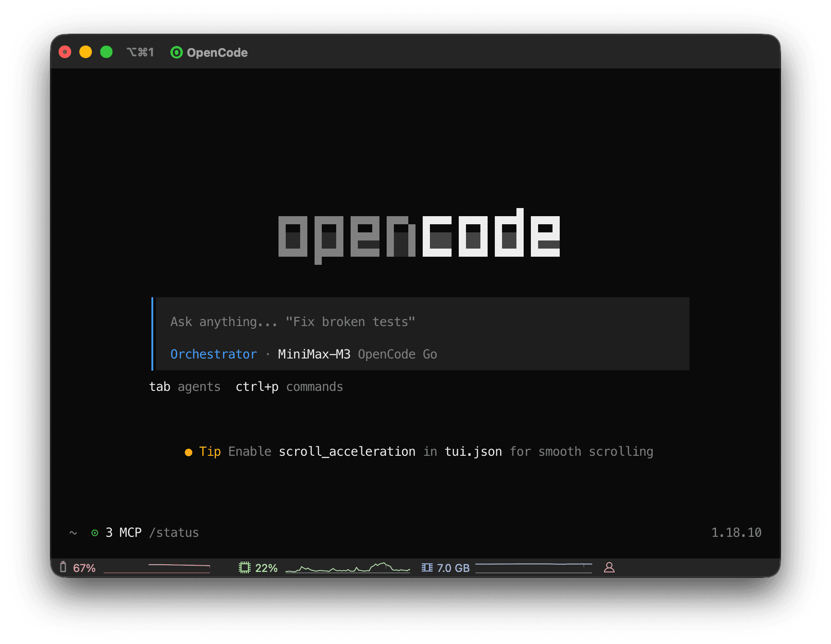The width and height of the screenshot is (831, 644).
Task: Click the green OpenCode tab icon
Action: [x=176, y=53]
